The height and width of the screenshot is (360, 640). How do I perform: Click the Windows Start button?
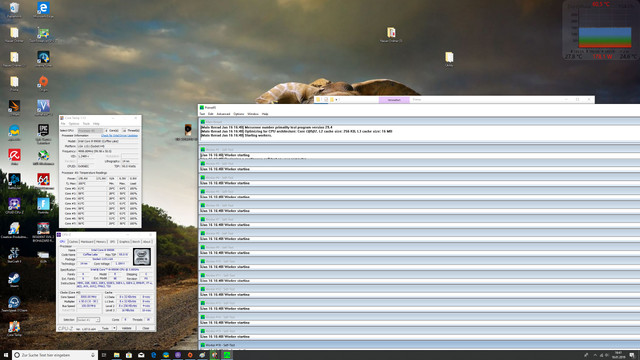(x=6, y=355)
